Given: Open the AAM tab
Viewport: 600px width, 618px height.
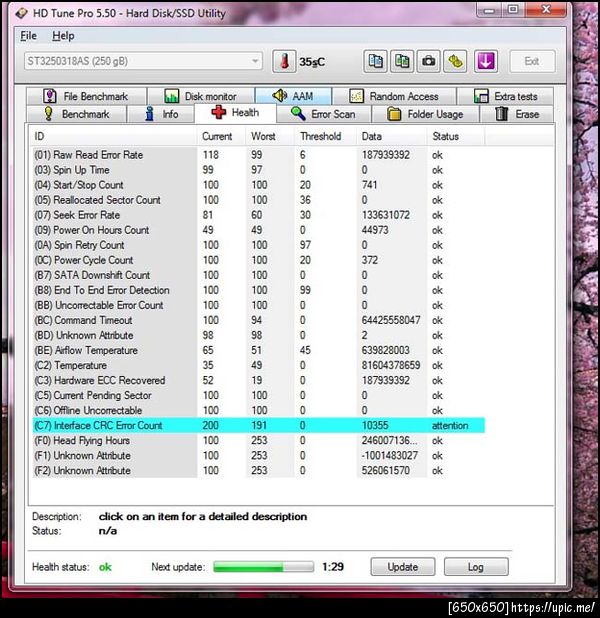Looking at the screenshot, I should click(x=293, y=96).
